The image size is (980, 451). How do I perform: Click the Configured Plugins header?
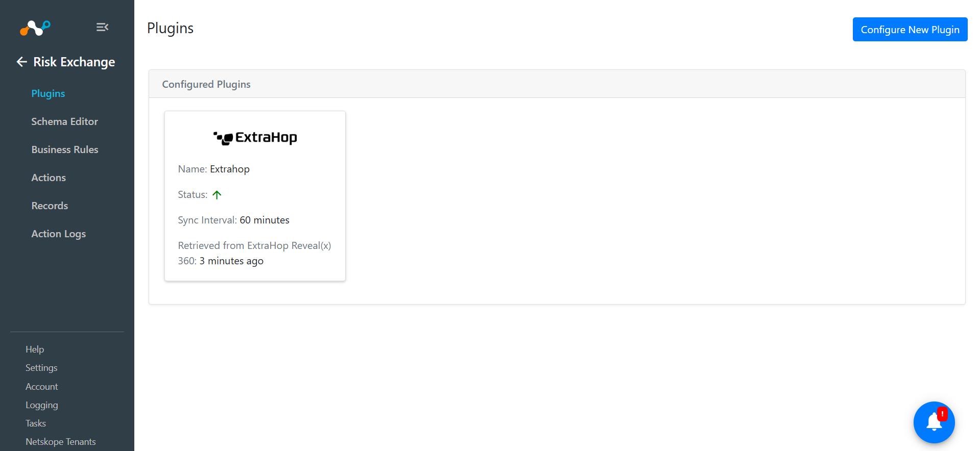[206, 84]
